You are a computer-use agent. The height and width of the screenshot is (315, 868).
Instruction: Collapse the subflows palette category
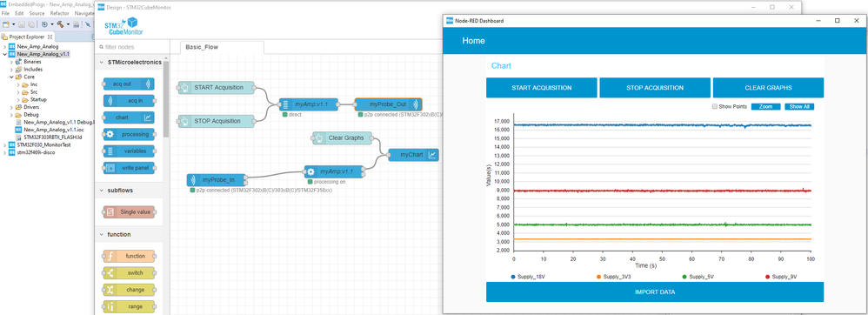click(x=130, y=191)
